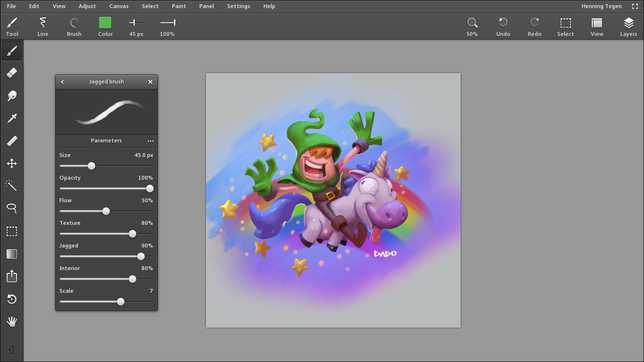Image resolution: width=644 pixels, height=362 pixels.
Task: Open the Layers panel
Action: point(628,26)
